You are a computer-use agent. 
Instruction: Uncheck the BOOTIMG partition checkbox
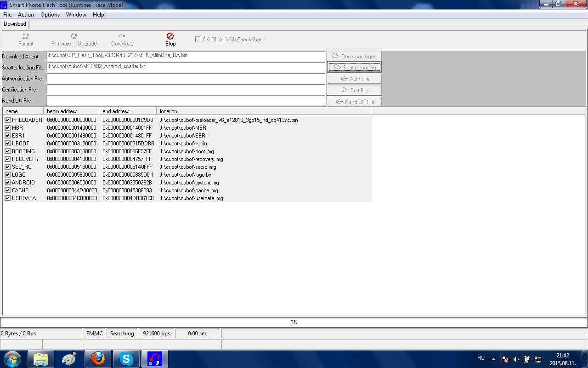point(7,151)
